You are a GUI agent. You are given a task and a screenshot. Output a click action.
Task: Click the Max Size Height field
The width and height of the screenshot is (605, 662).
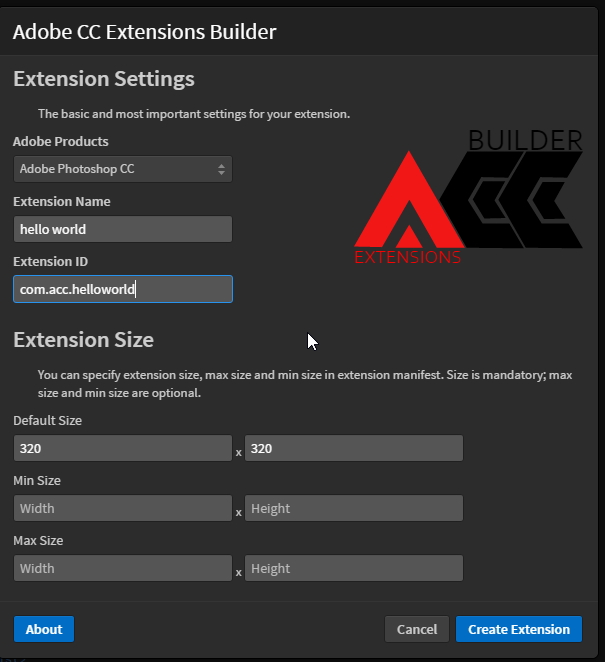tap(354, 568)
